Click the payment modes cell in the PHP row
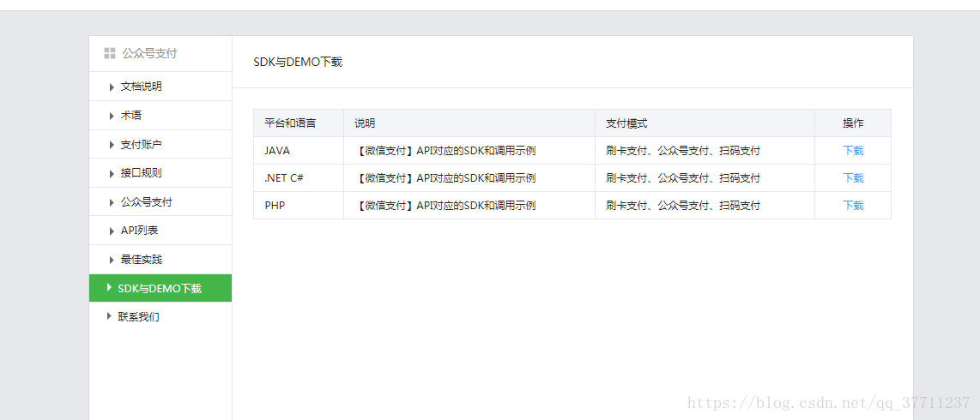 coord(705,206)
